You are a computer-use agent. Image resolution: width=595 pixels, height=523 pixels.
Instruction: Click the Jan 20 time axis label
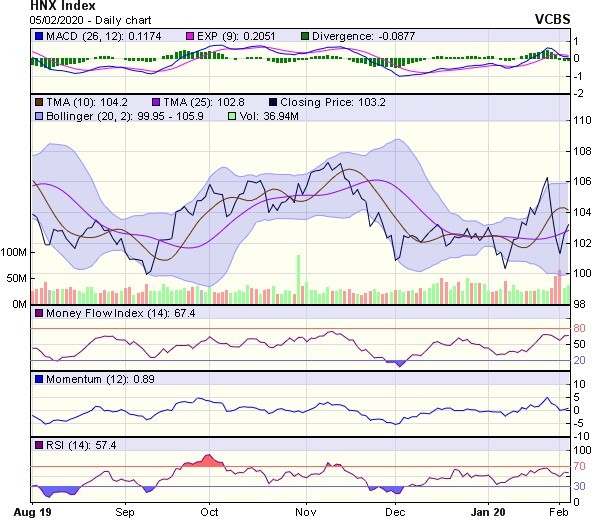pos(488,512)
